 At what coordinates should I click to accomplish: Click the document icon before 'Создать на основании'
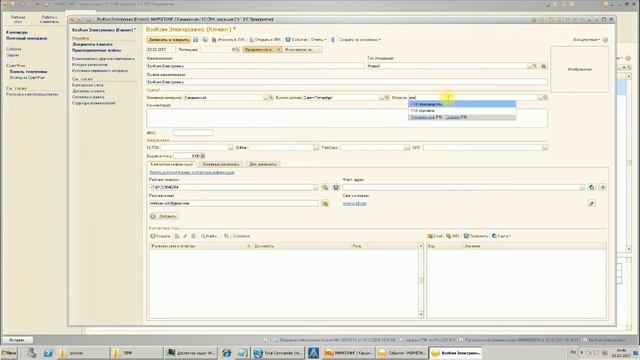point(333,40)
